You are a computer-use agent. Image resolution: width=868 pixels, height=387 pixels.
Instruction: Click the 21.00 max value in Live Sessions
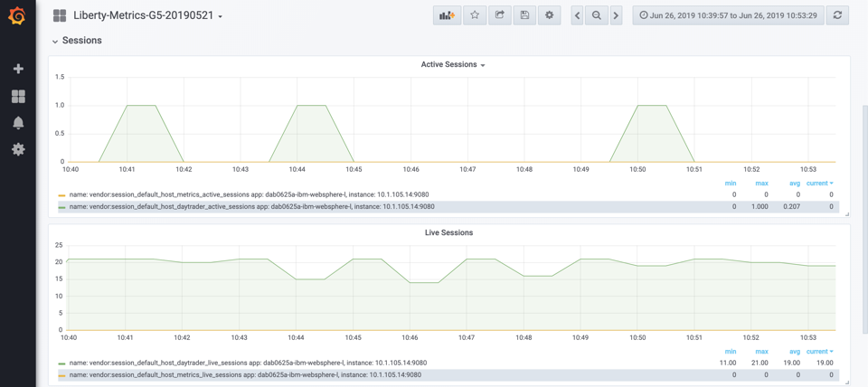point(760,363)
